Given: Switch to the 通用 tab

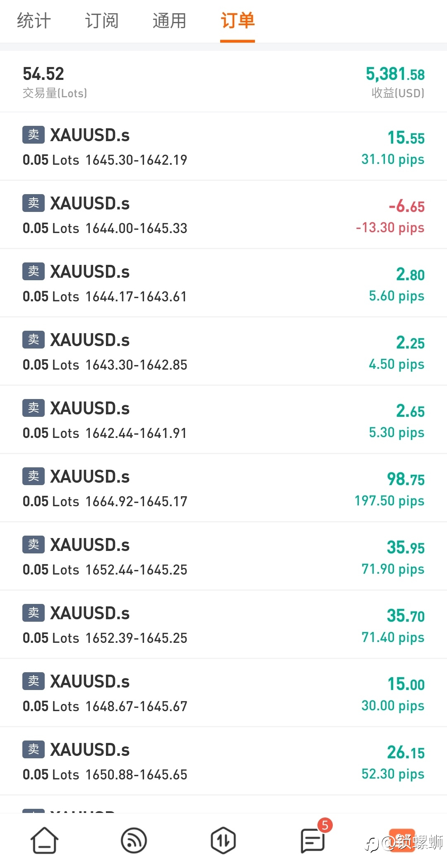Looking at the screenshot, I should [170, 21].
